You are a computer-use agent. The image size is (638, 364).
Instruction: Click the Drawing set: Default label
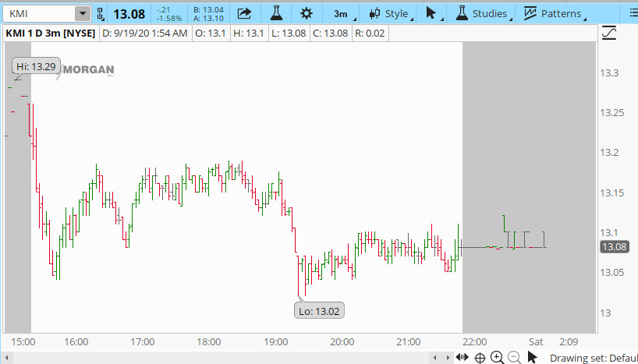click(x=593, y=358)
